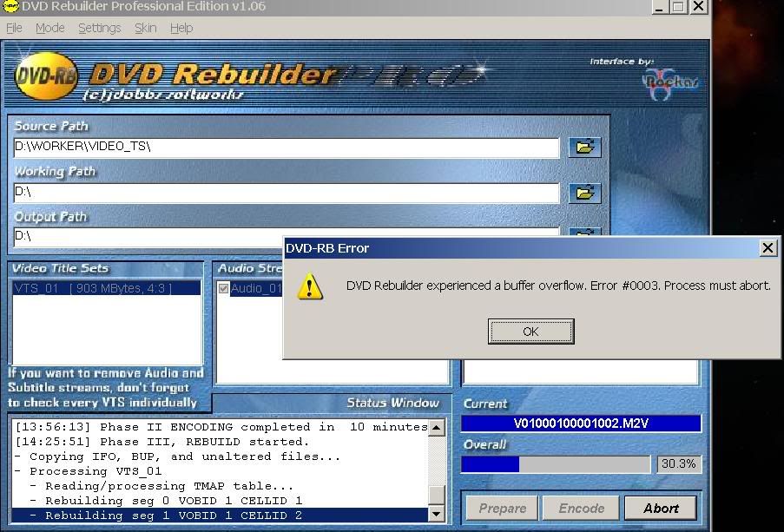Click the Prepare button

click(502, 508)
